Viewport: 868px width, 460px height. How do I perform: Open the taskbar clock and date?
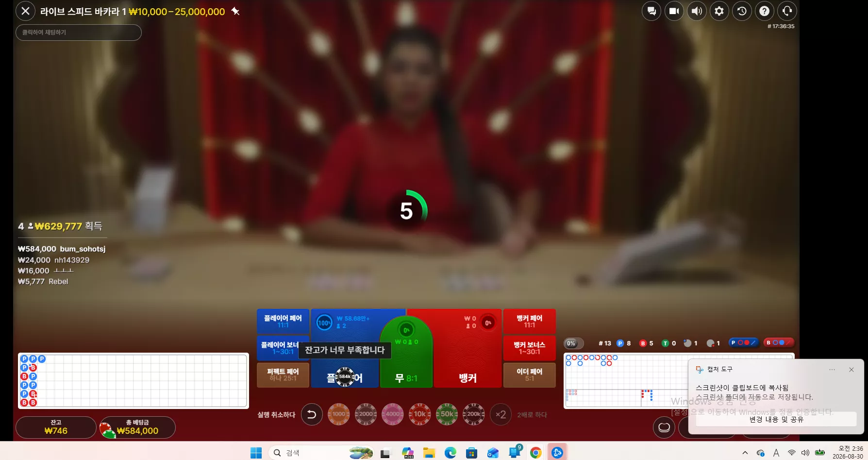pos(848,452)
